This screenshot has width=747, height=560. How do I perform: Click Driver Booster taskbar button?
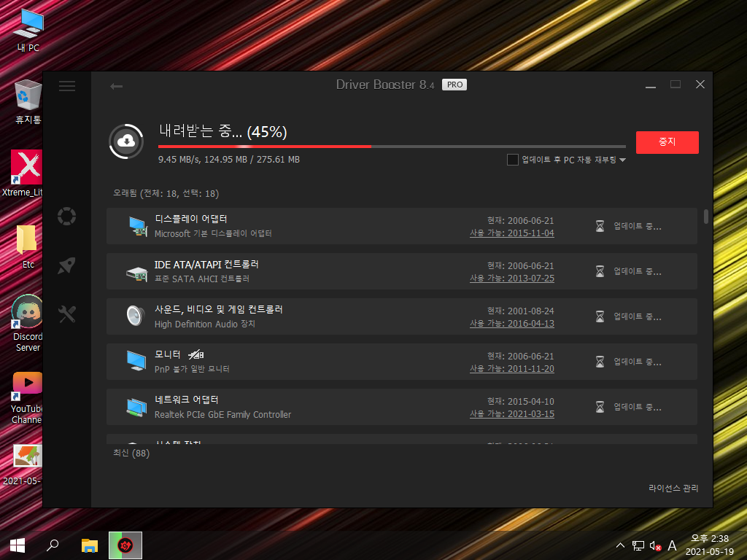[x=125, y=545]
